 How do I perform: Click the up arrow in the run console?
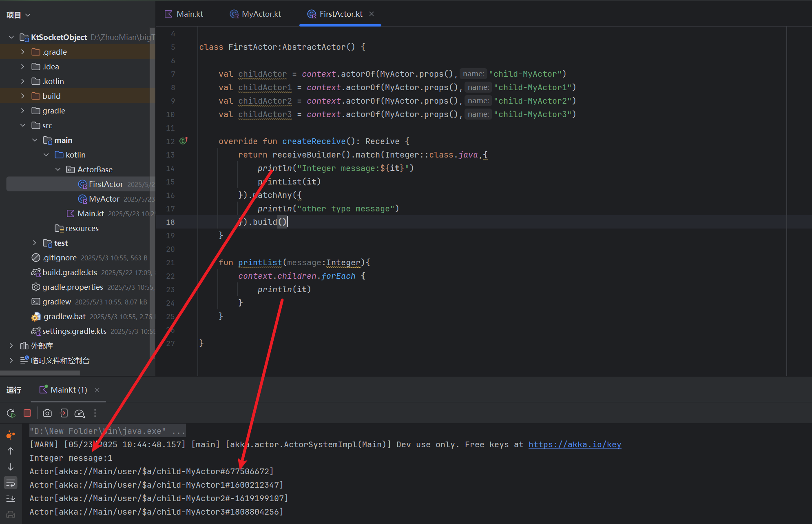point(11,451)
